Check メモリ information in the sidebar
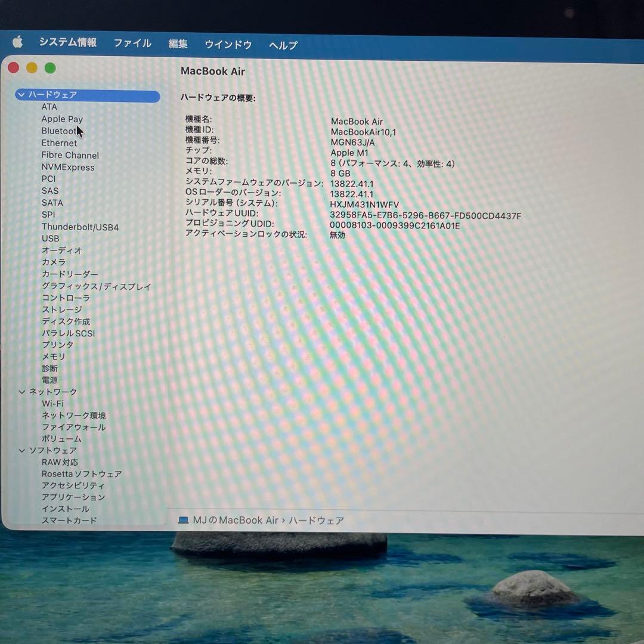 tap(54, 357)
